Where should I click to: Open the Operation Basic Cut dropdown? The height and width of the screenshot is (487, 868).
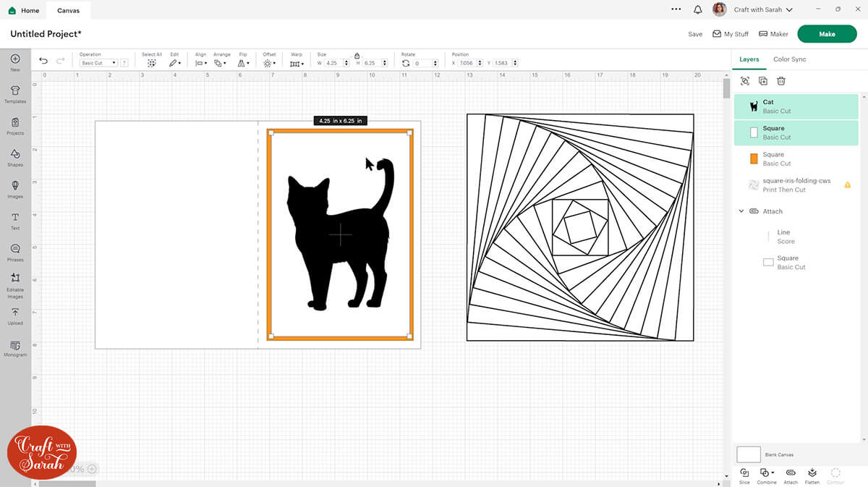click(x=98, y=63)
